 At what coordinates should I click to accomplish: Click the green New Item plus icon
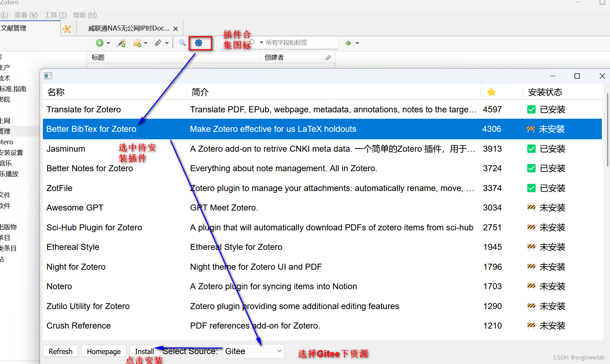tap(100, 43)
